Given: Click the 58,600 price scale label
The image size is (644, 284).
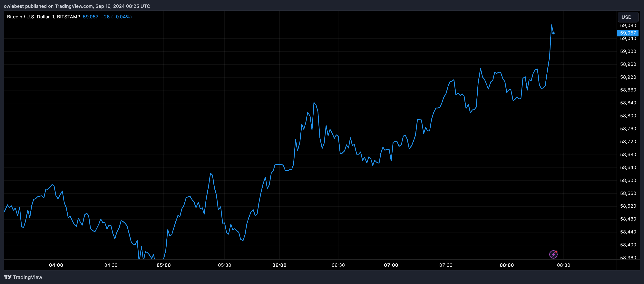Looking at the screenshot, I should coord(628,180).
